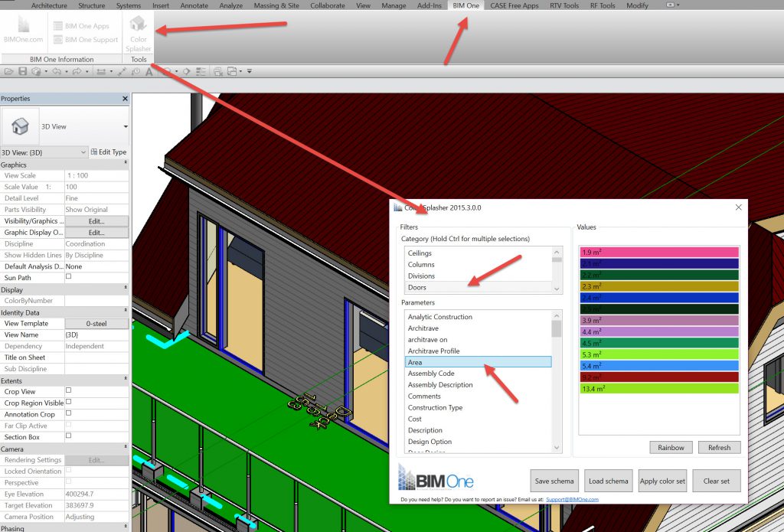Click the BIMOne.com ribbon icon
784x532 pixels.
pyautogui.click(x=23, y=31)
